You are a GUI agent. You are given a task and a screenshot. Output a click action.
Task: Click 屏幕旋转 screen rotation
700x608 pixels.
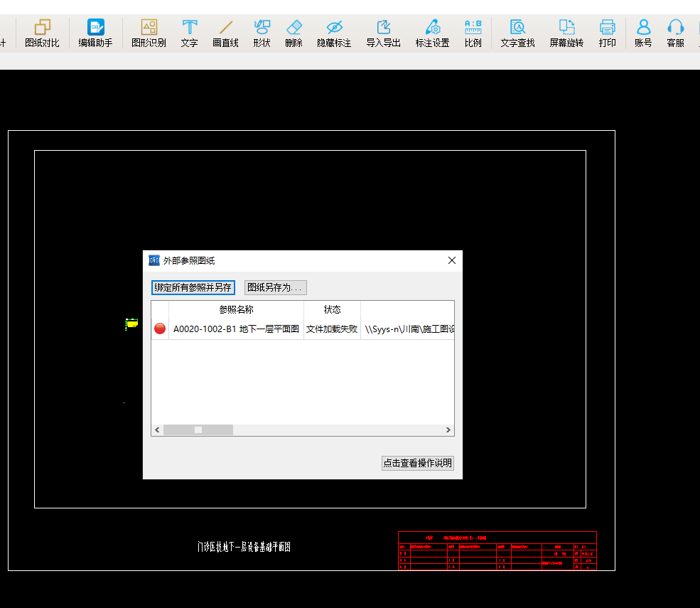[x=566, y=33]
